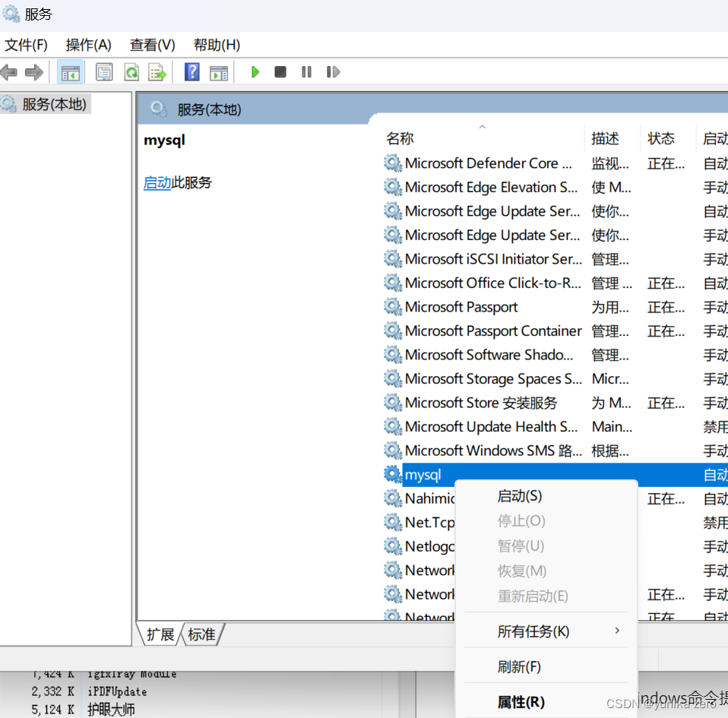
Task: Click Micr... description of Storage Spaces
Action: (610, 378)
